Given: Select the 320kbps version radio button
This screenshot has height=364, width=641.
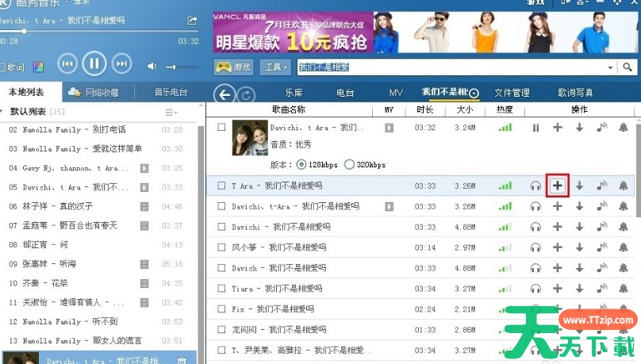Looking at the screenshot, I should pyautogui.click(x=350, y=165).
